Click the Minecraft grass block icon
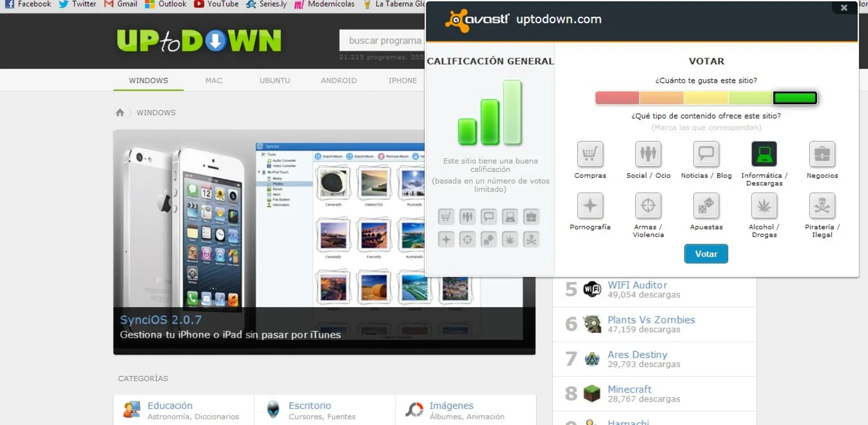Screen dimensions: 868x425 pyautogui.click(x=592, y=394)
